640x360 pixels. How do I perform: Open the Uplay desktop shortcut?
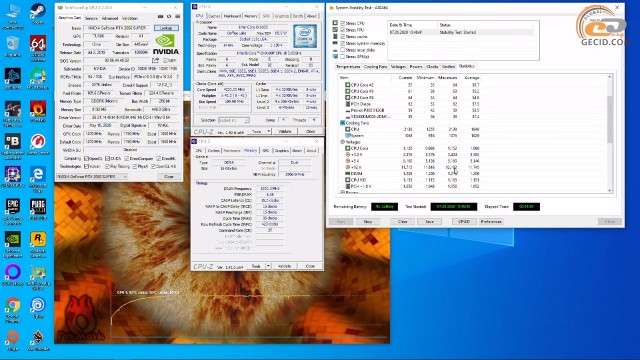click(38, 307)
